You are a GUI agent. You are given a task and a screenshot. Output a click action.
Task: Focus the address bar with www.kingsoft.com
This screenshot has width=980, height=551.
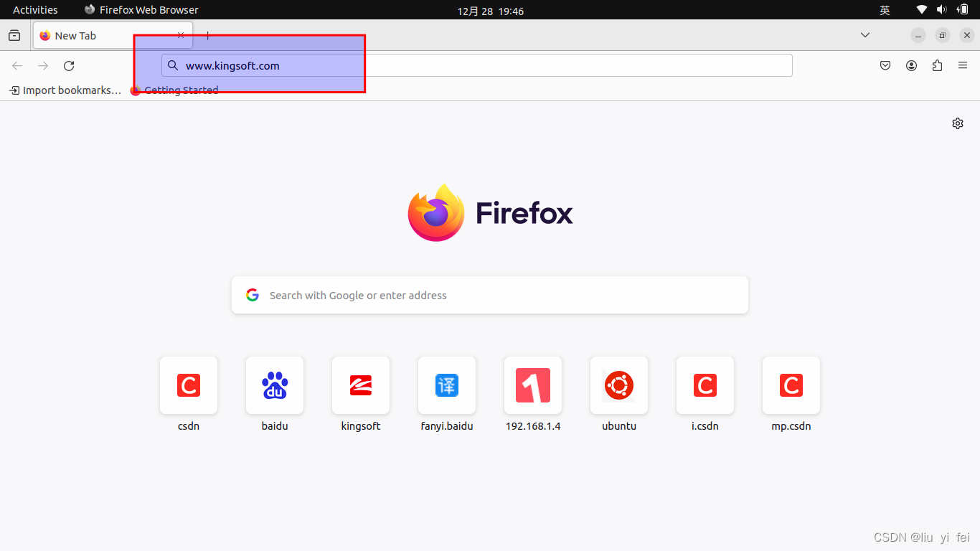(x=477, y=65)
